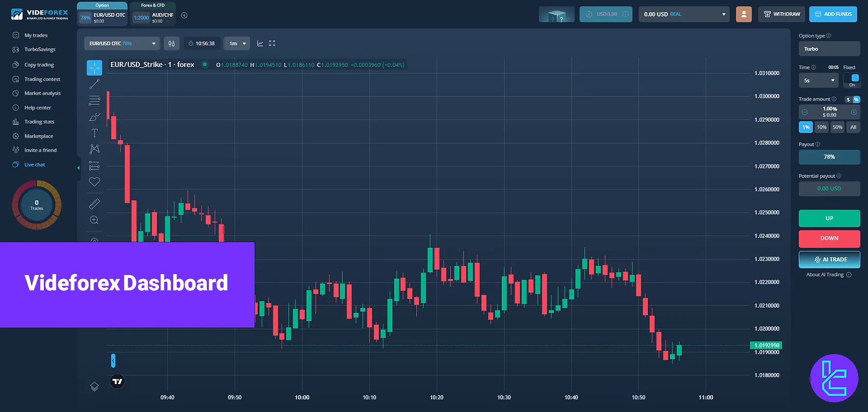The image size is (868, 412).
Task: Select the crosshair cursor tool
Action: click(95, 68)
